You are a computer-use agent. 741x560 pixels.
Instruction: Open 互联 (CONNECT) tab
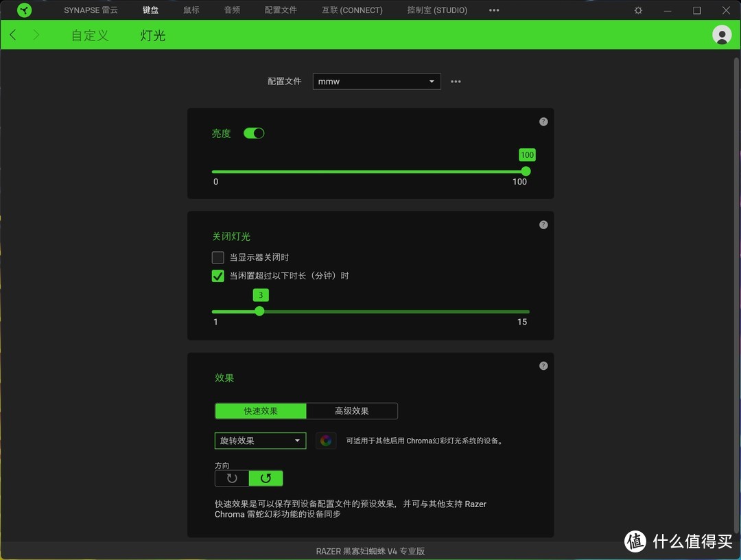coord(352,10)
